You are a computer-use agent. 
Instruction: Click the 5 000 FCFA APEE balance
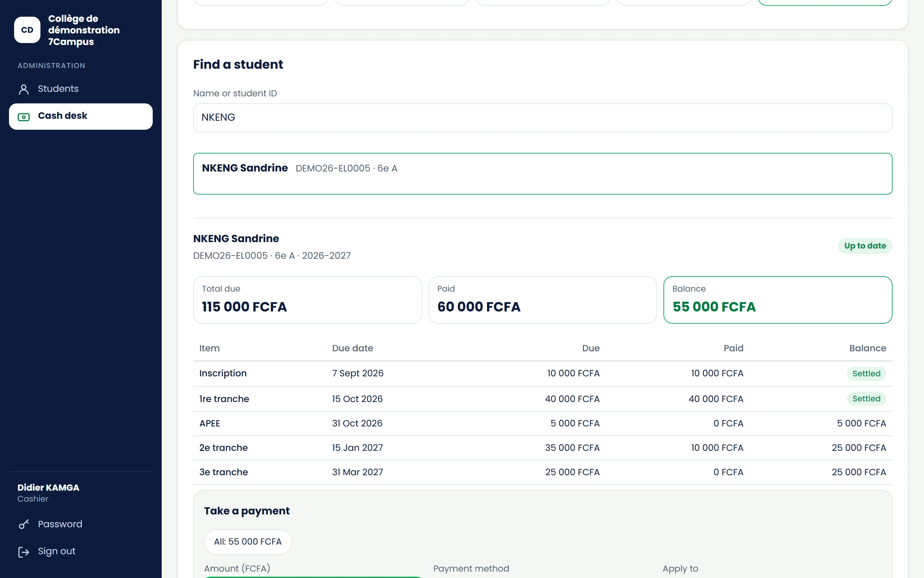861,424
